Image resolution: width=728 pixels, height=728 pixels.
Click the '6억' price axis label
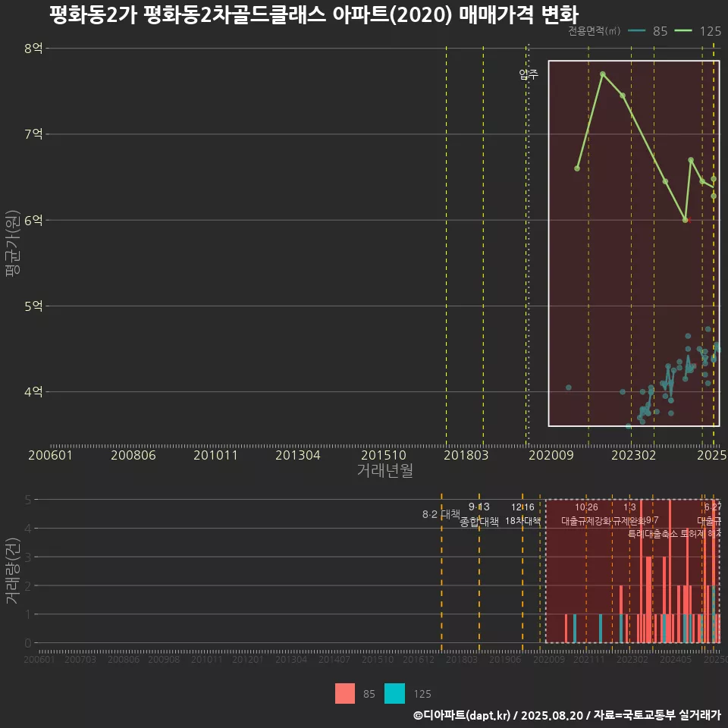coord(33,220)
